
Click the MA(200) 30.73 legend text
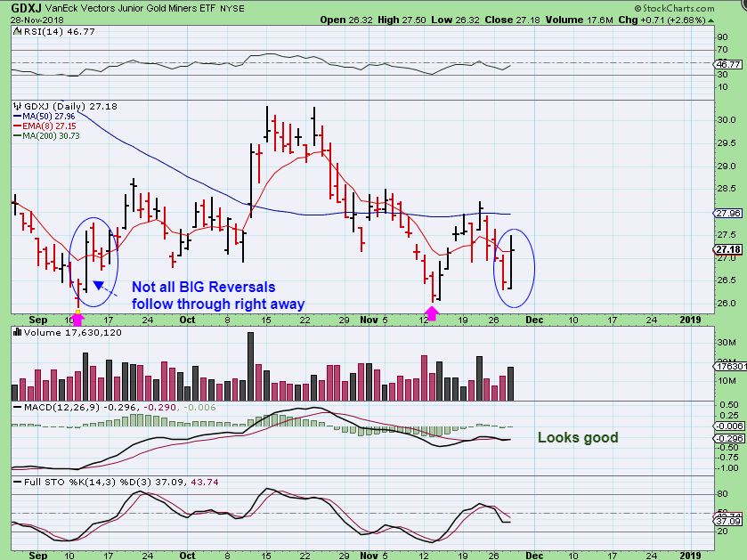click(51, 135)
